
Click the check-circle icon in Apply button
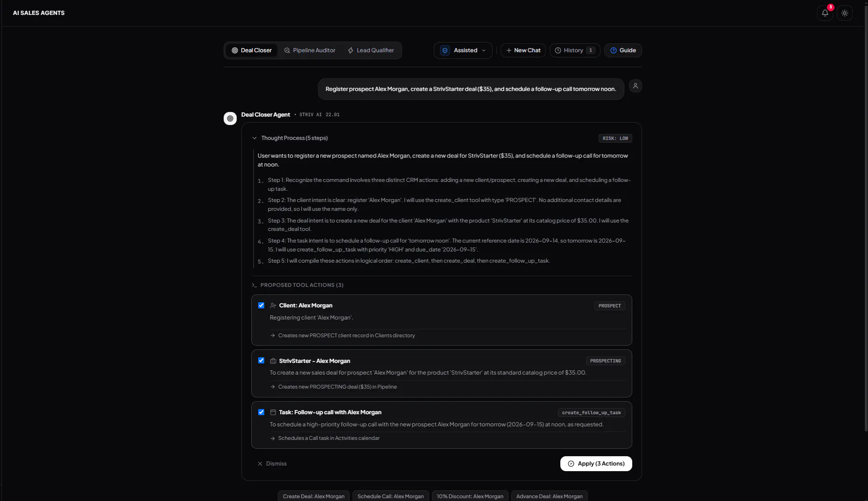(x=571, y=464)
